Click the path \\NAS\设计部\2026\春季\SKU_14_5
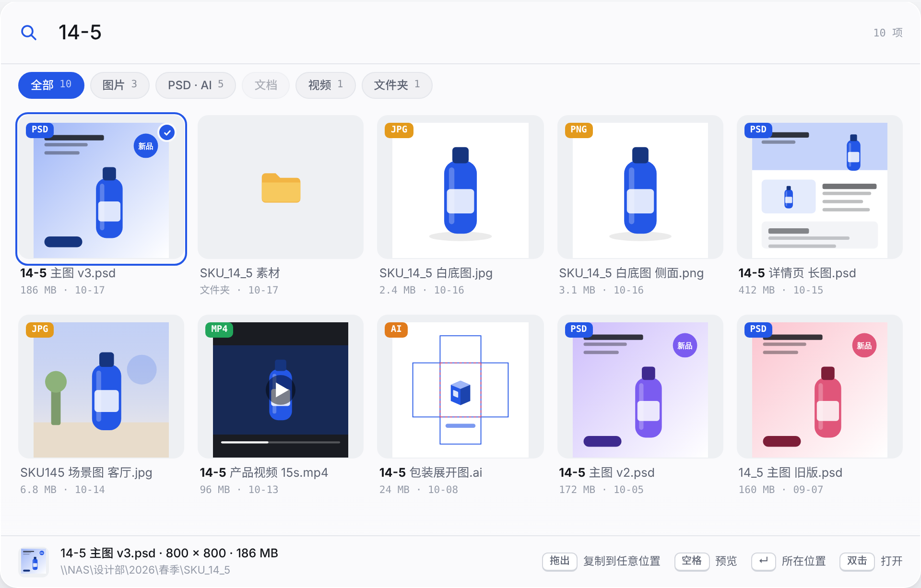The width and height of the screenshot is (921, 588). (x=145, y=570)
